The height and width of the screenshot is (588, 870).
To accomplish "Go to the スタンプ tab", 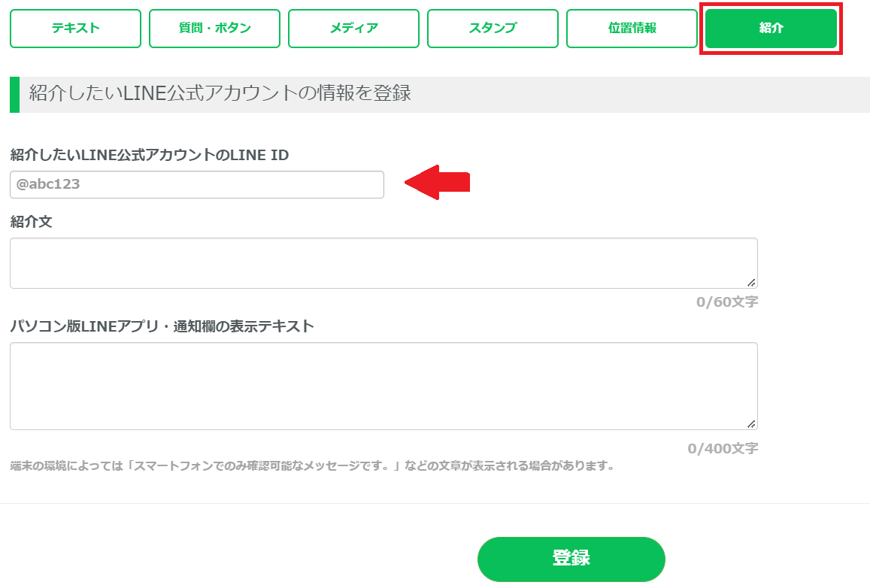I will point(493,29).
